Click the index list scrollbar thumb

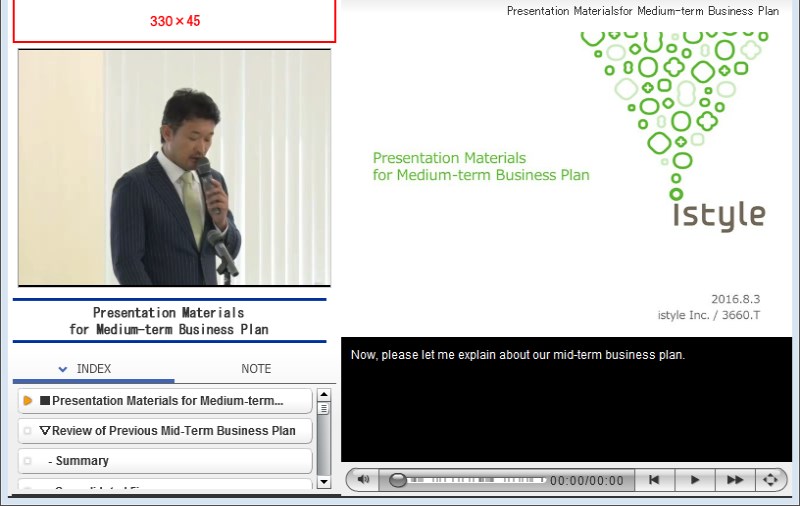coord(323,409)
